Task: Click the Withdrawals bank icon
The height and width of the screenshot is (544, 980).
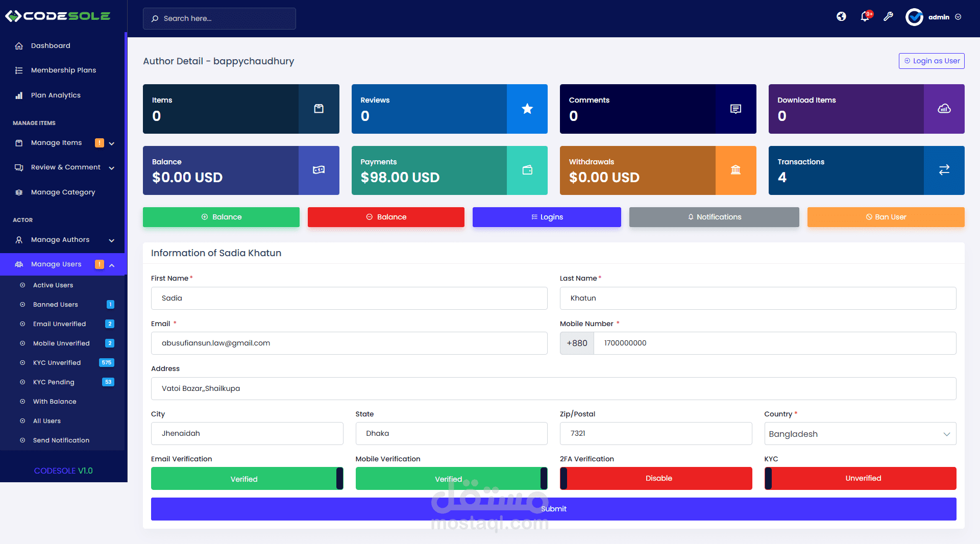Action: [736, 170]
